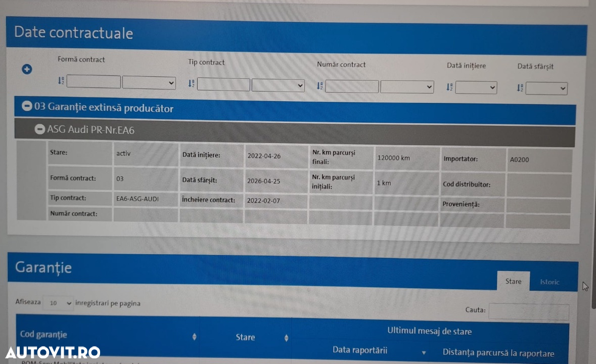Viewport: 596px width, 364px height.
Task: Select the Formă contract value 03 cell
Action: pos(145,178)
